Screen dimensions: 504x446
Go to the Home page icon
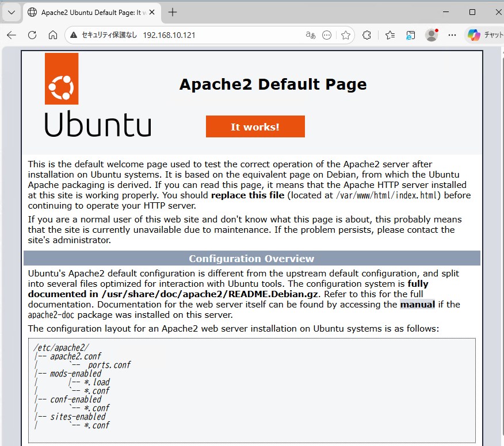point(52,35)
